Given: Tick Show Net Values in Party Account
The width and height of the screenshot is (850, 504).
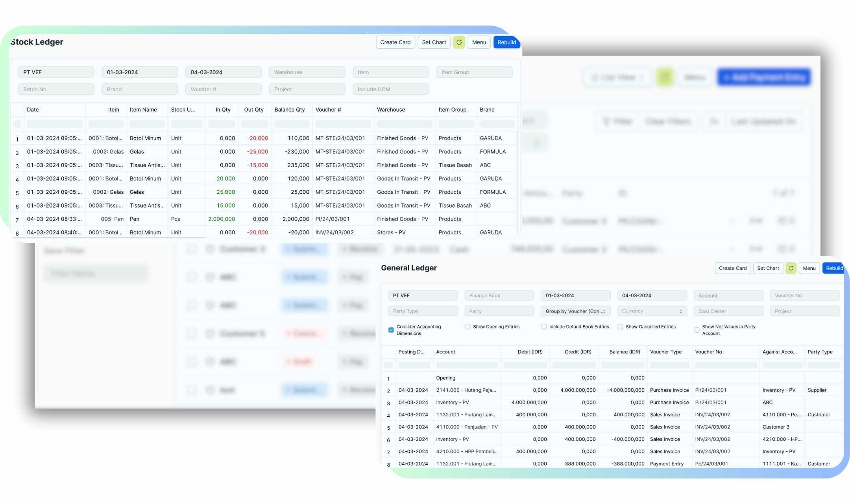Looking at the screenshot, I should coord(697,330).
